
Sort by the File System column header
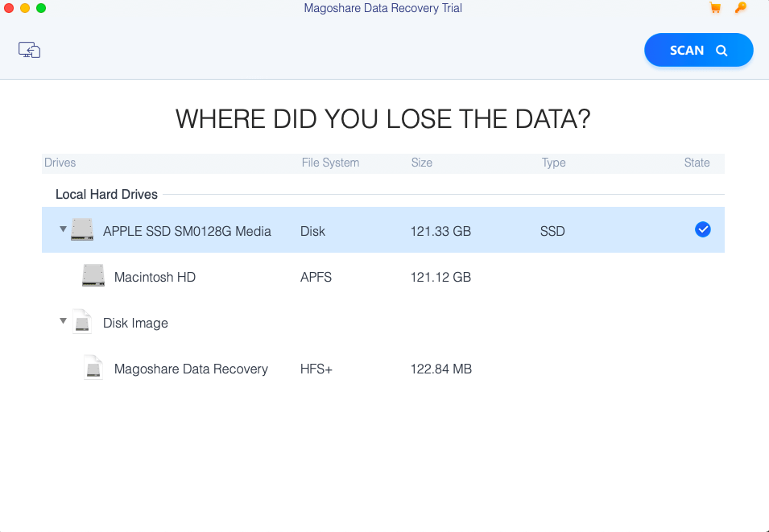click(331, 163)
